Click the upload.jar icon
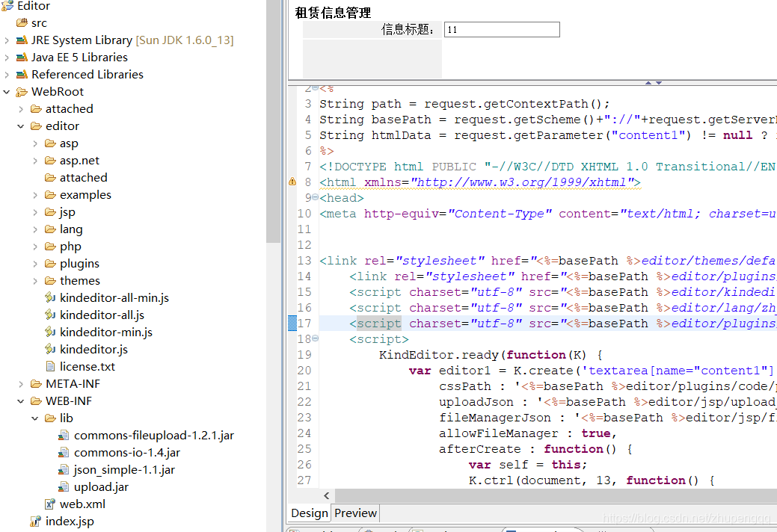Screen dimensions: 777x532 (x=64, y=487)
